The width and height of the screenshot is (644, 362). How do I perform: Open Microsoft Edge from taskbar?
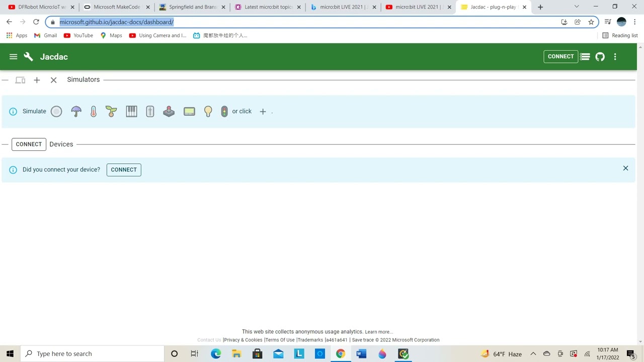pyautogui.click(x=216, y=354)
